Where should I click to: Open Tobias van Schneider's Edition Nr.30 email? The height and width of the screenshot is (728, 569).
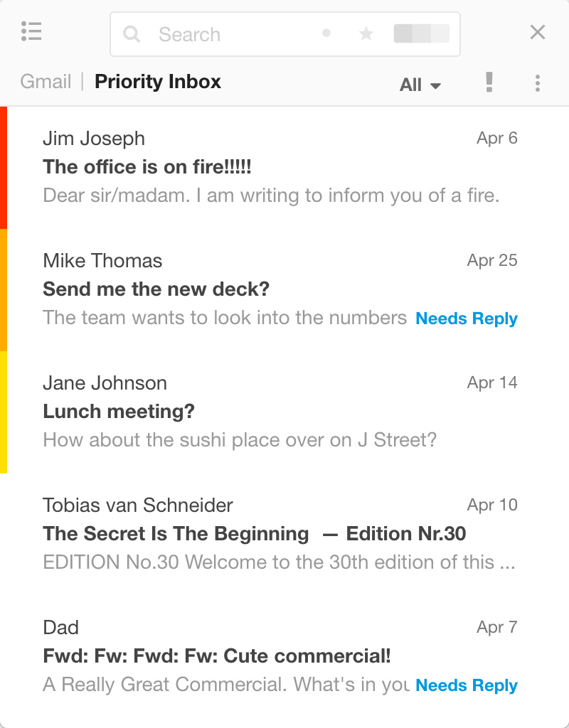tap(280, 534)
